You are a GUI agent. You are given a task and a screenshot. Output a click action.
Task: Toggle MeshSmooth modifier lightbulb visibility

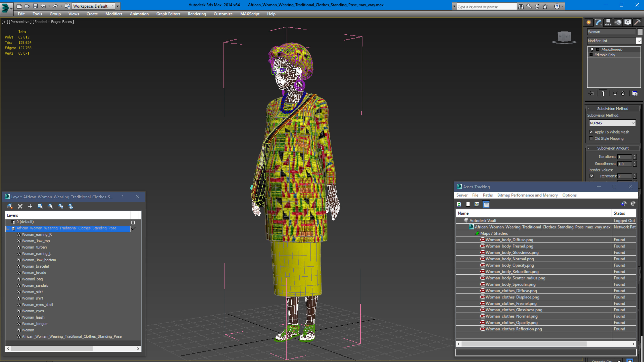coord(592,49)
